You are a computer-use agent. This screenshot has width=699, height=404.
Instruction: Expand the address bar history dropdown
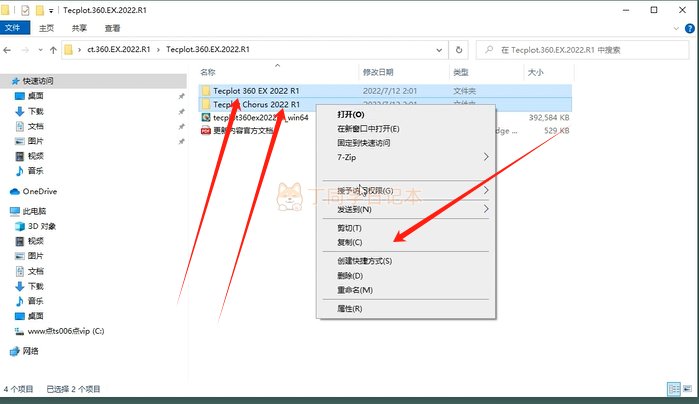pyautogui.click(x=439, y=50)
